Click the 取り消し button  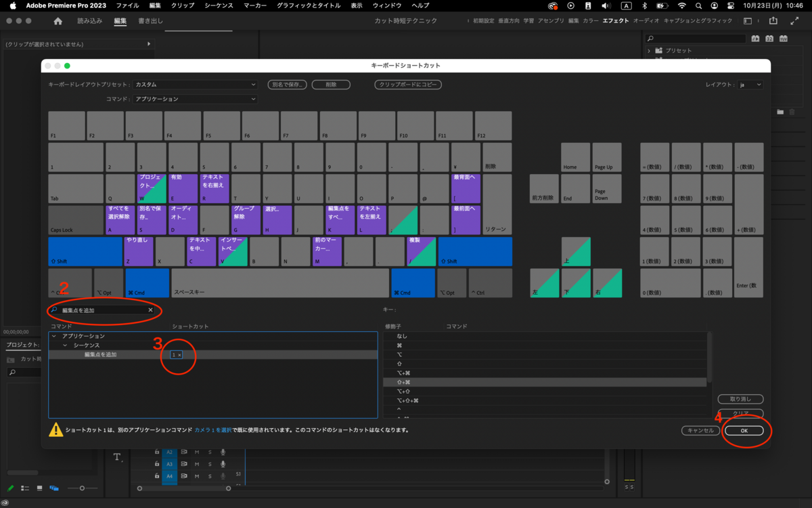pos(740,400)
